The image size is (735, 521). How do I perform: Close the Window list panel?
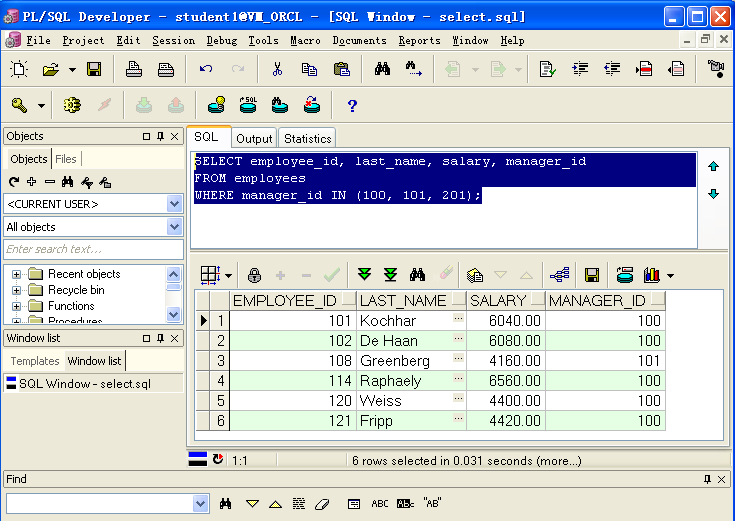point(174,338)
